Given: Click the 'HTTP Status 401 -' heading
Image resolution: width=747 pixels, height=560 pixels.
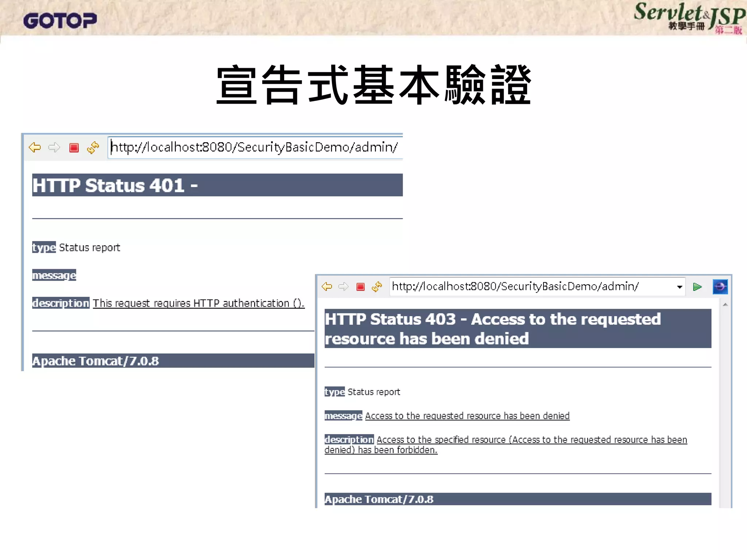Looking at the screenshot, I should 115,185.
